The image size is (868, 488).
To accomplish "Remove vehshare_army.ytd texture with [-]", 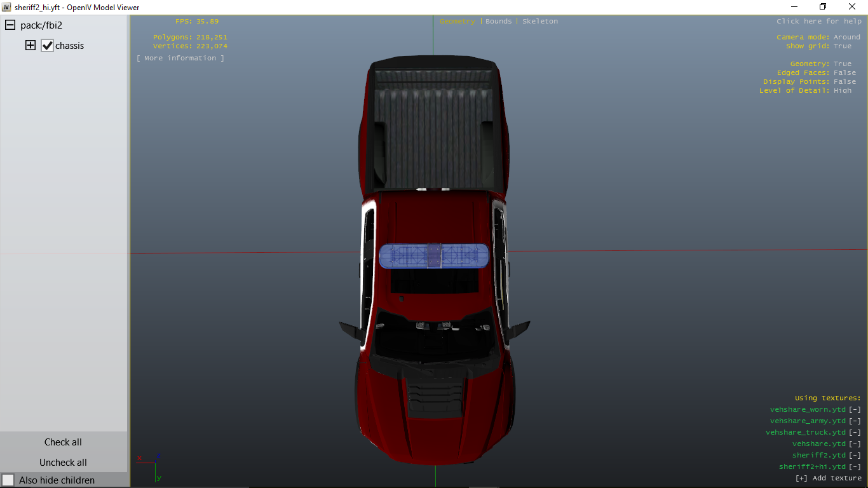I will point(855,421).
